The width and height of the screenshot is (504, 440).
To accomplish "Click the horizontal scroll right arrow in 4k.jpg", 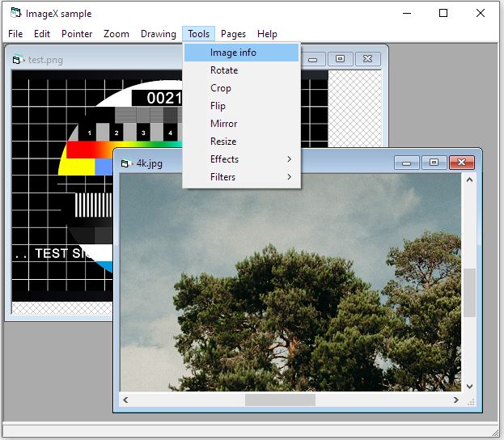I will [x=456, y=400].
